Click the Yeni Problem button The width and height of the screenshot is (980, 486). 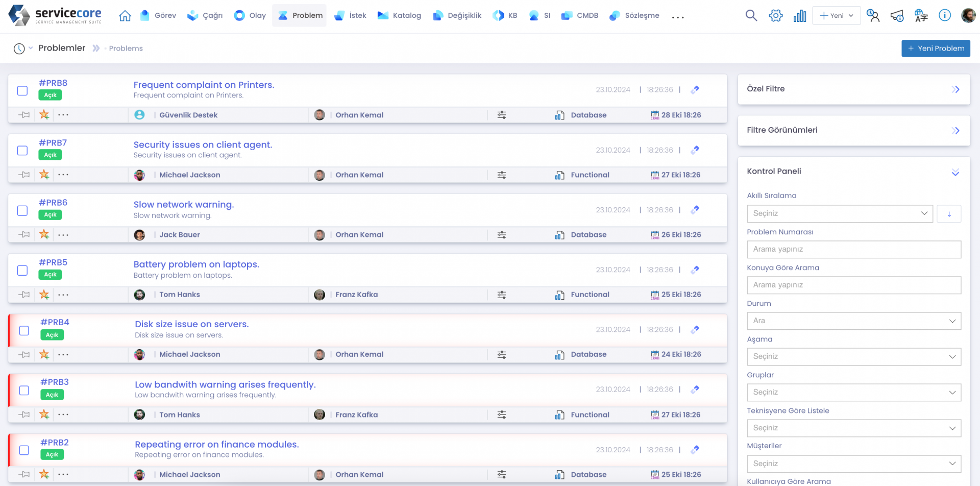coord(935,48)
